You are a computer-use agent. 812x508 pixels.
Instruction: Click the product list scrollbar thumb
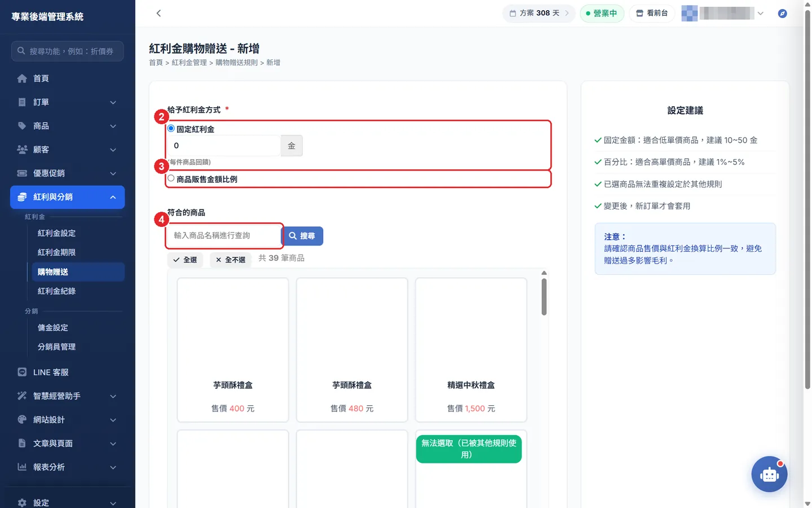coord(544,297)
